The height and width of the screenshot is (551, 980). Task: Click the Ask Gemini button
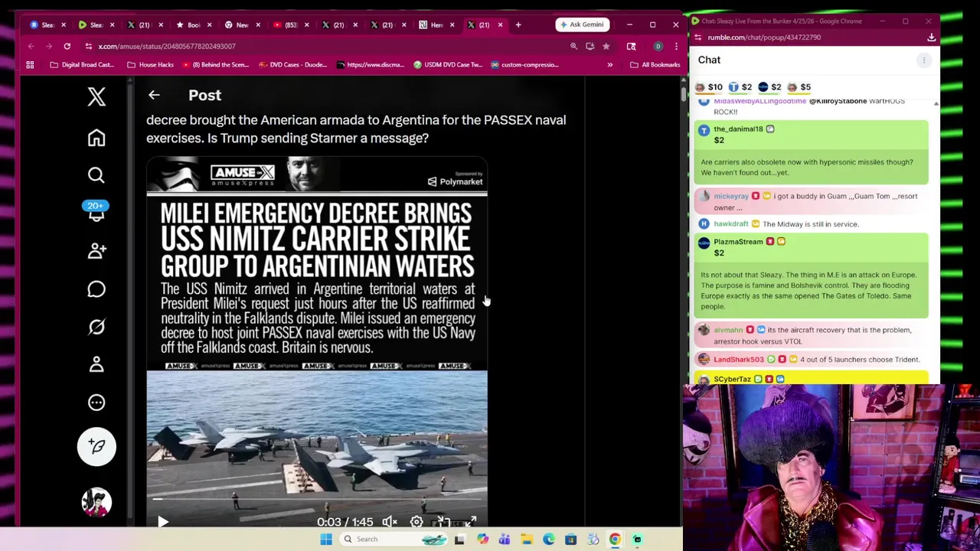[582, 24]
